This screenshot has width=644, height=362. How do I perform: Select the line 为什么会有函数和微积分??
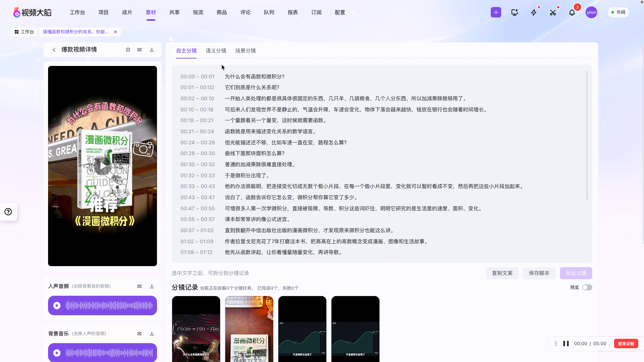pos(255,77)
